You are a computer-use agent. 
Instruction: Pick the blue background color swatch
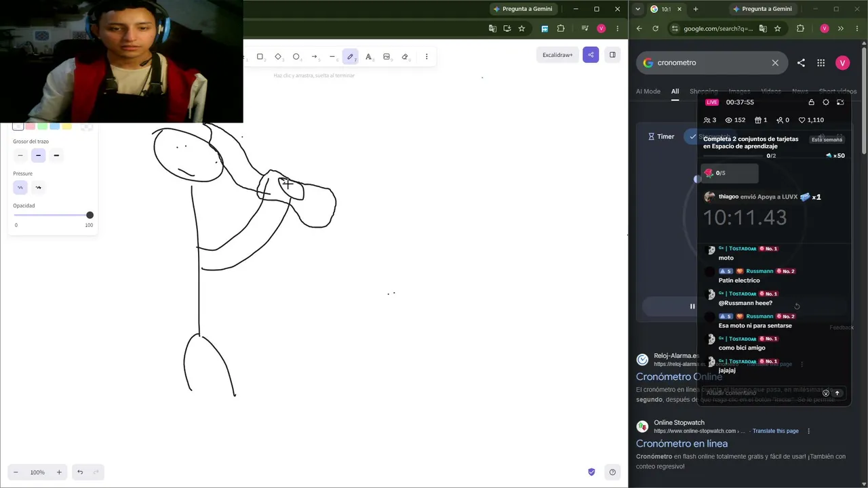click(54, 126)
